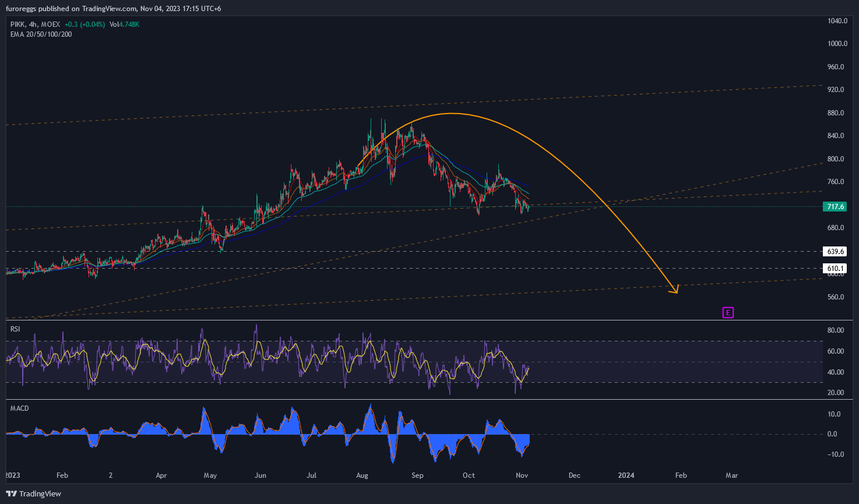The height and width of the screenshot is (504, 859).
Task: Click the Sep label on time axis
Action: click(x=417, y=475)
